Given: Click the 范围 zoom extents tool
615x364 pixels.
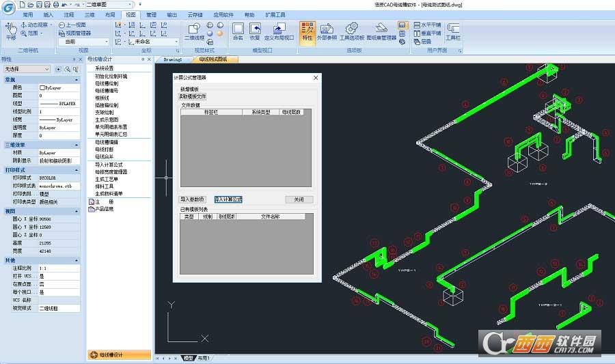Looking at the screenshot, I should pos(30,33).
